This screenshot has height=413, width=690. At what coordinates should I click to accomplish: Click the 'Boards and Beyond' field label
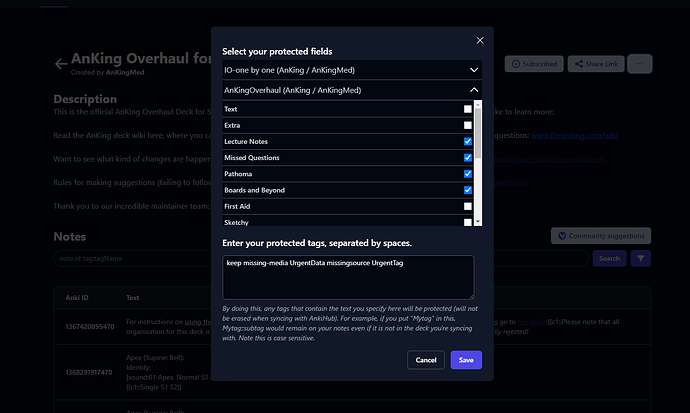254,190
